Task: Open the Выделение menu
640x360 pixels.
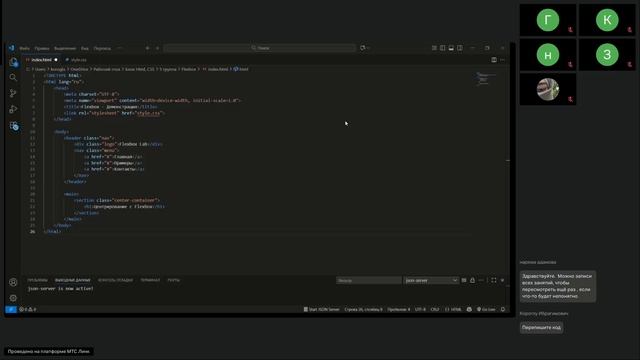Action: point(65,48)
